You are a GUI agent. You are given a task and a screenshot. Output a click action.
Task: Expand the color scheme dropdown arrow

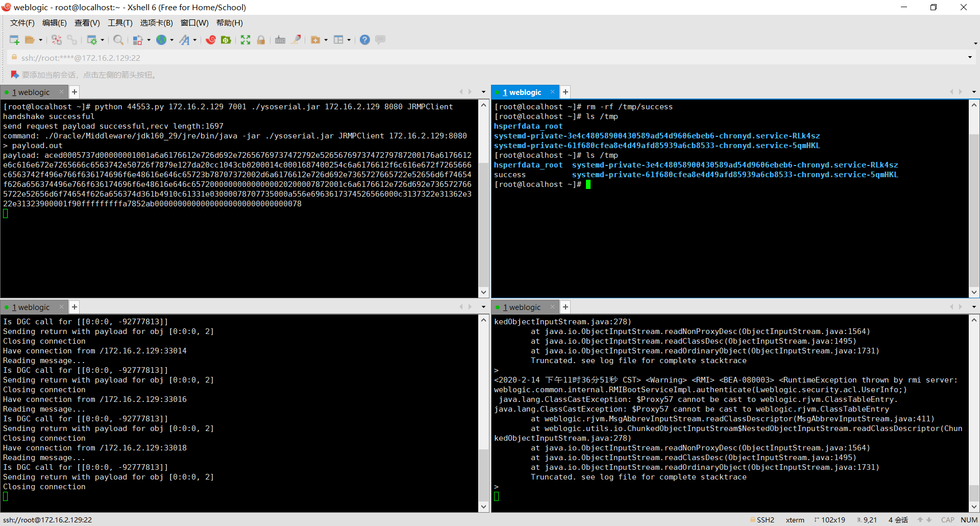[x=149, y=40]
